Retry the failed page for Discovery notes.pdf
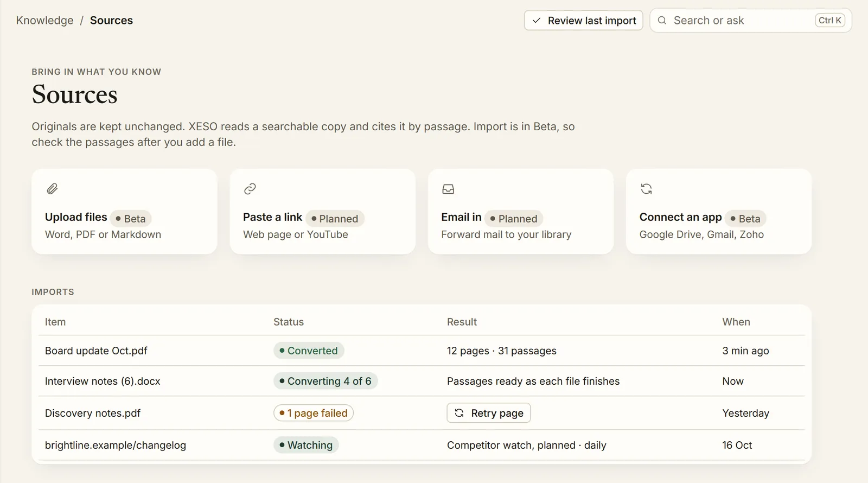 tap(489, 413)
